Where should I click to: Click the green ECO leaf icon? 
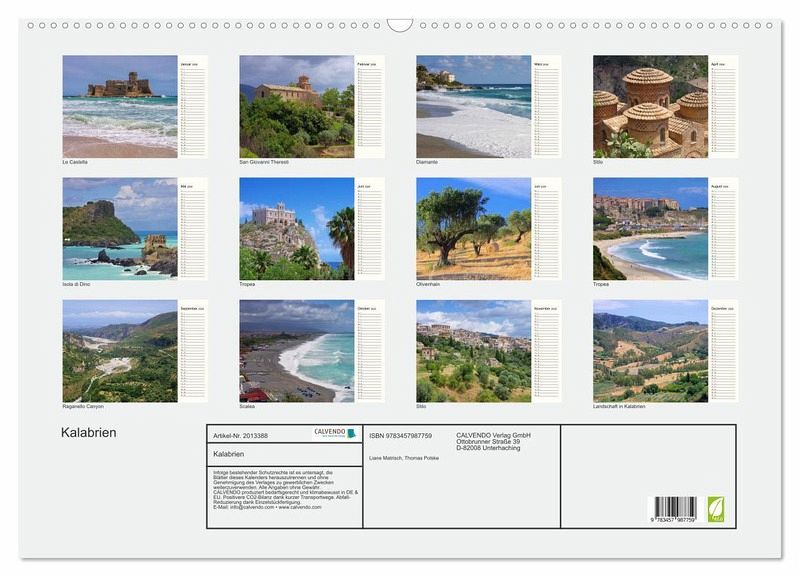pos(715,509)
